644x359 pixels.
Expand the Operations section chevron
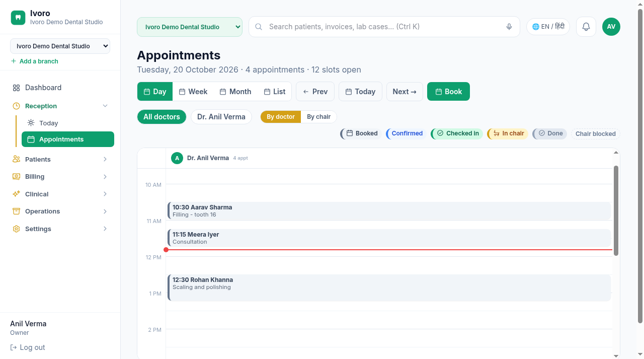coord(105,211)
